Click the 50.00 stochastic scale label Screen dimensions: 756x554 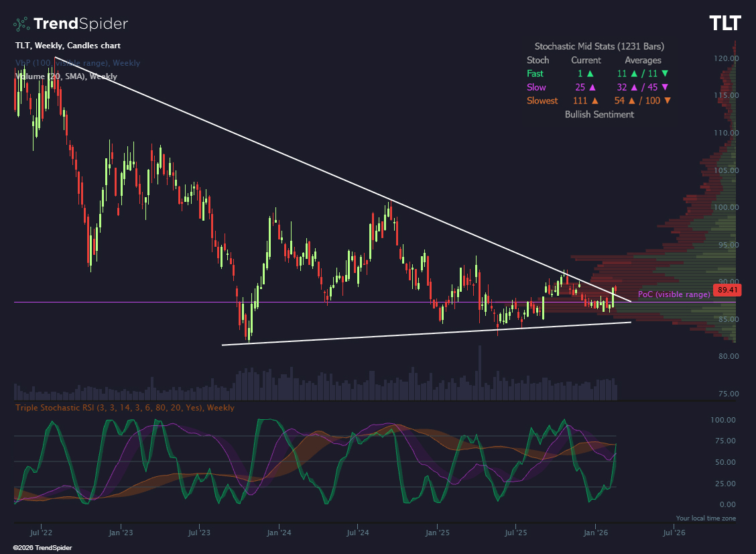pos(725,462)
